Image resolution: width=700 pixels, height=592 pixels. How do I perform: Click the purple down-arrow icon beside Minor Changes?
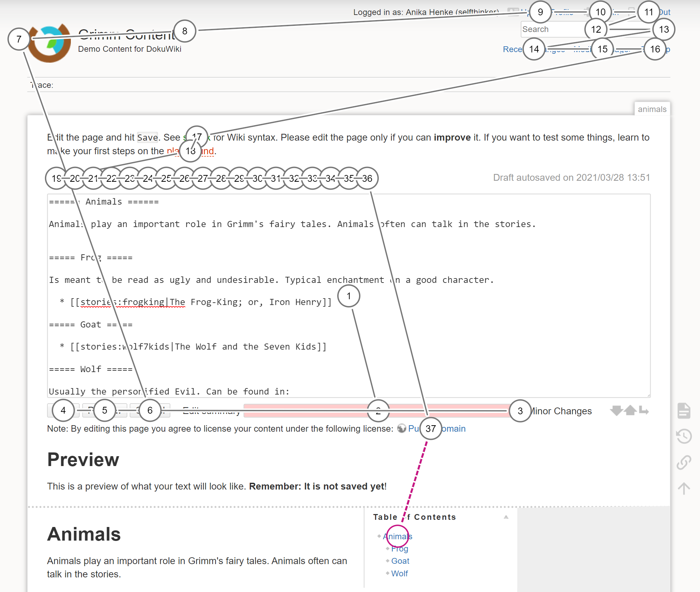tap(616, 411)
